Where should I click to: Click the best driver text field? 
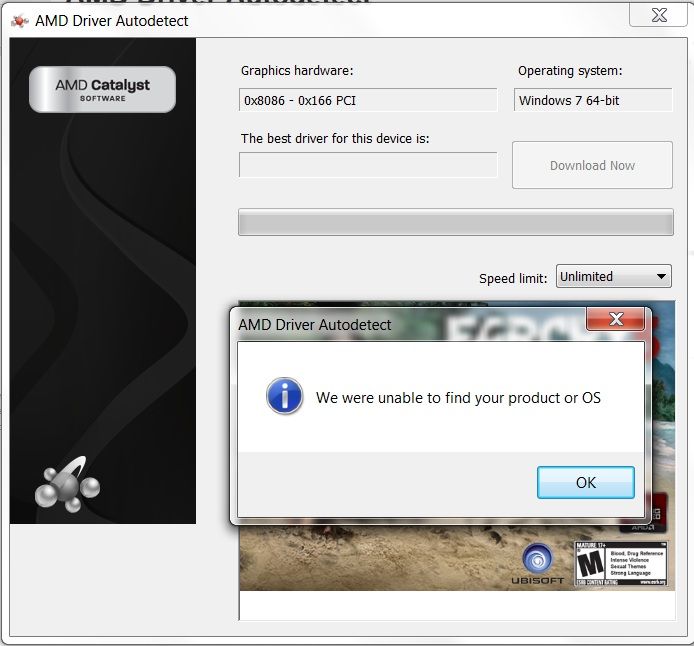tap(368, 165)
